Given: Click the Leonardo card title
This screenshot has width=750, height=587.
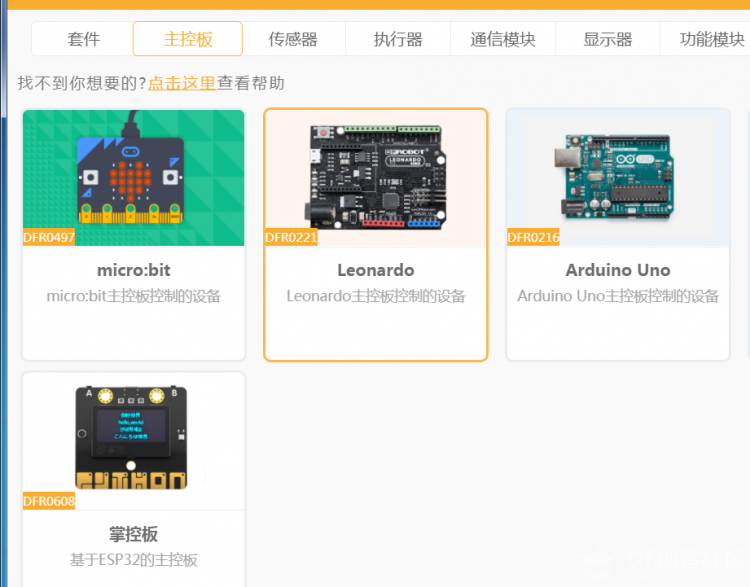Looking at the screenshot, I should point(376,270).
